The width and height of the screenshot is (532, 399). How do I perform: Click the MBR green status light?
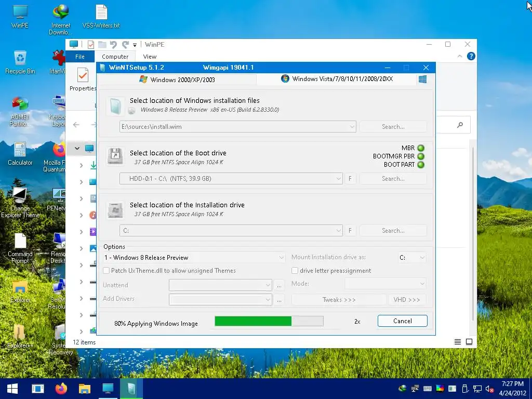421,148
